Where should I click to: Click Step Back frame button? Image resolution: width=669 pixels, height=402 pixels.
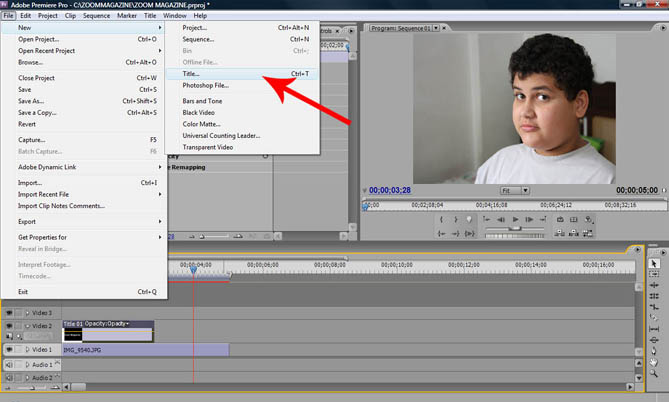pos(499,219)
